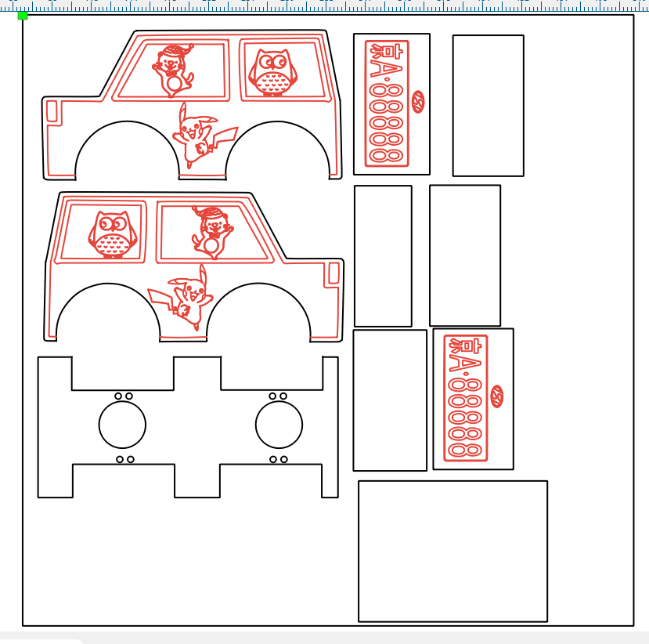Image resolution: width=649 pixels, height=644 pixels.
Task: Select the headlight rectangle on the top car
Action: coord(52,111)
